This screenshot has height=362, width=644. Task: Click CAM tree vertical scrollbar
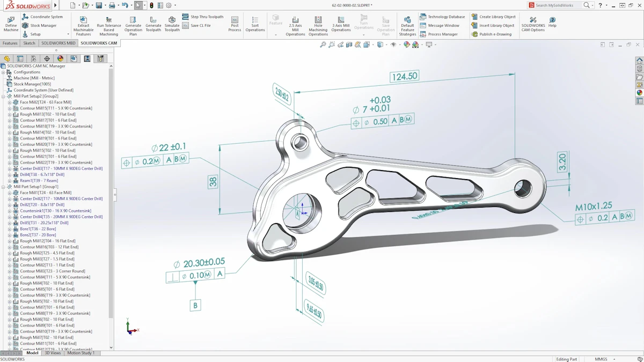(x=111, y=193)
